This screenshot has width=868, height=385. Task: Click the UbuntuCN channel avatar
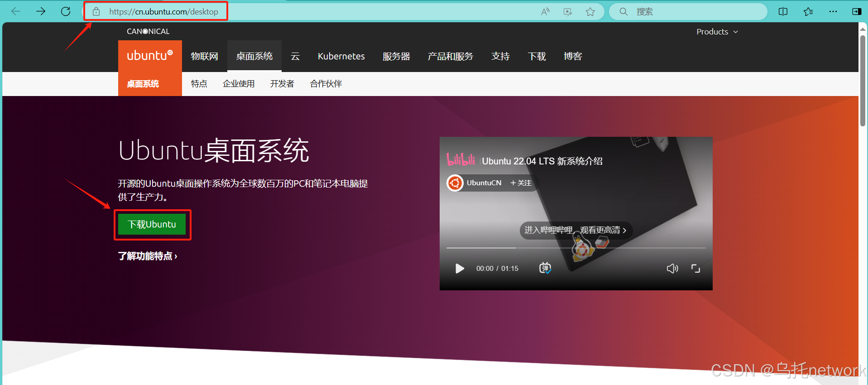click(455, 183)
